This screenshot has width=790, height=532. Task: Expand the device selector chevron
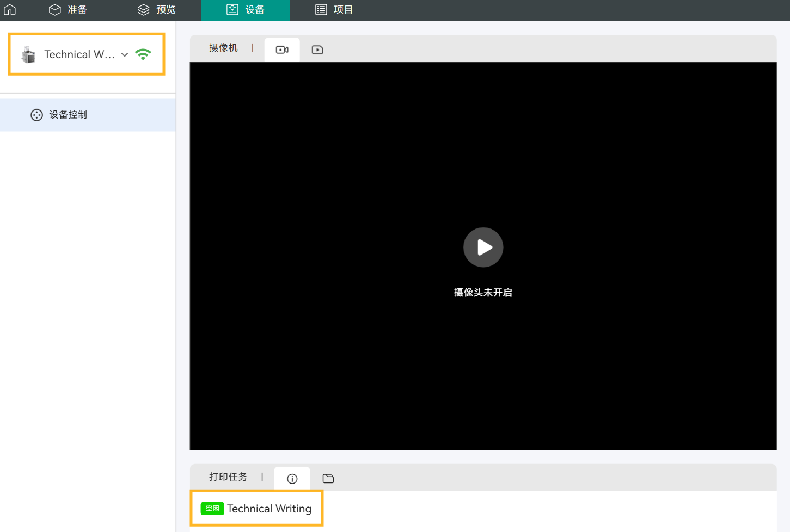(125, 55)
